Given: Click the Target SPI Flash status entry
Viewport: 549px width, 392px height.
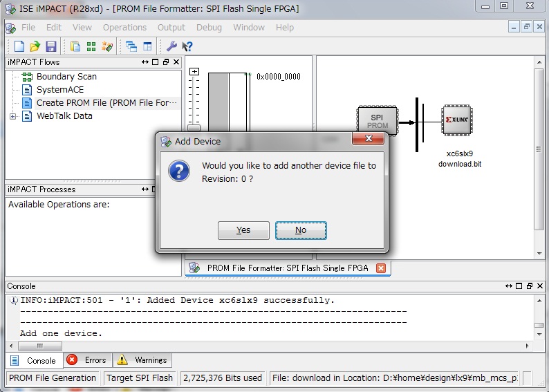Looking at the screenshot, I should (x=140, y=378).
